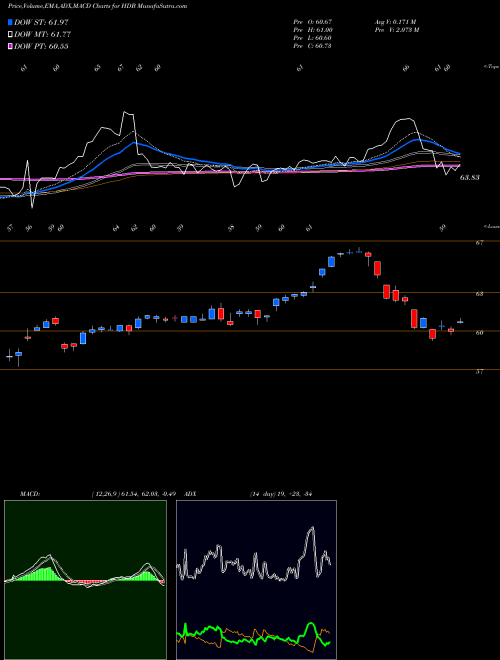Click the Pre V: 2.973 M volume value
This screenshot has height=660, width=500.
point(396,30)
